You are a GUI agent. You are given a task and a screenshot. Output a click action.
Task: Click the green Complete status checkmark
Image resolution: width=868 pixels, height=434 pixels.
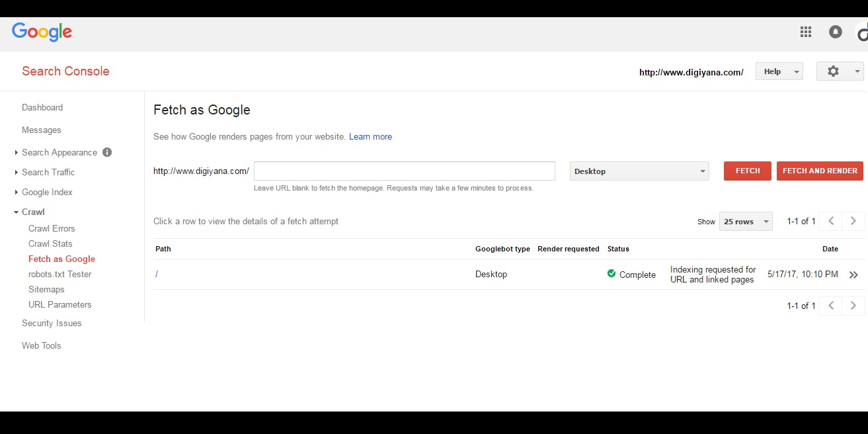pyautogui.click(x=612, y=274)
